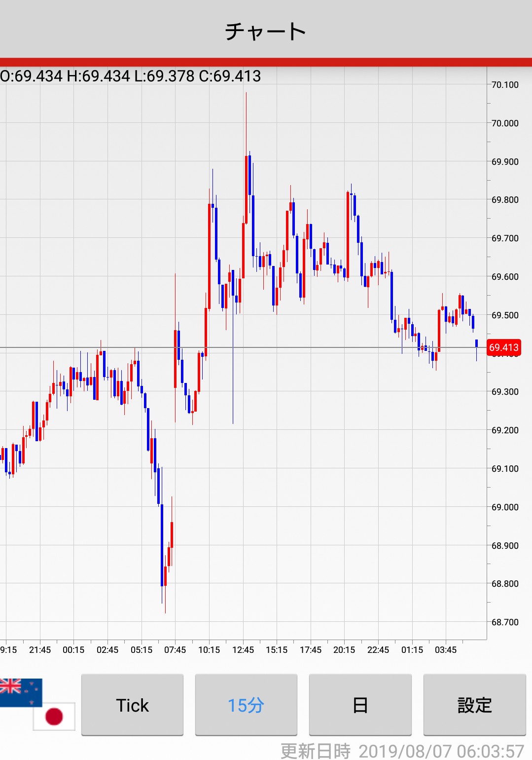The image size is (532, 760).
Task: Select the 15分 timeframe
Action: (x=246, y=705)
